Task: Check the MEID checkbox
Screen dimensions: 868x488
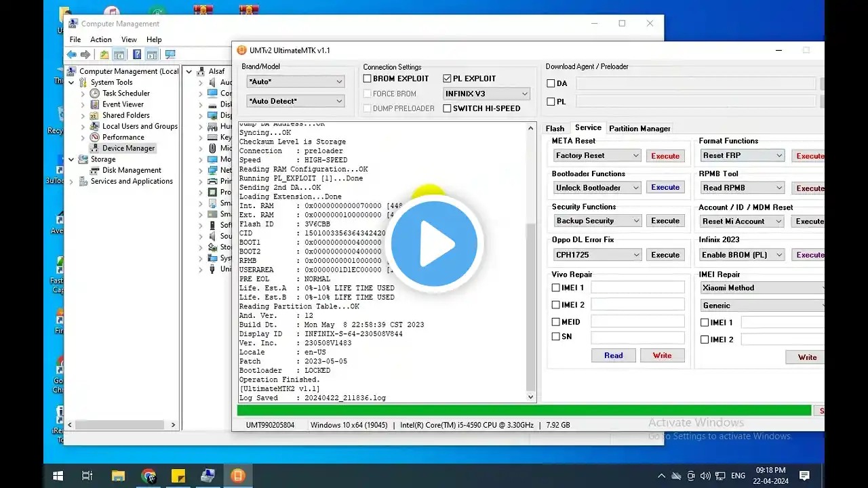Action: pyautogui.click(x=556, y=322)
